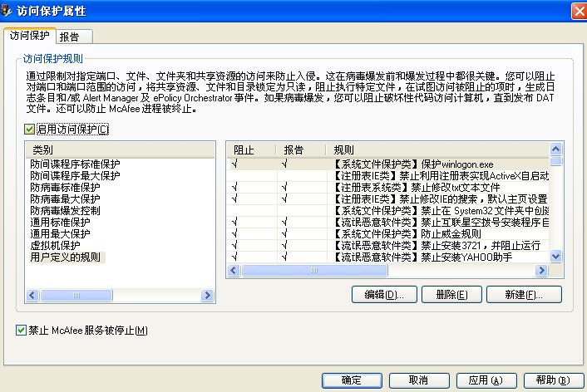Select 防病毒最大保护 in category list

click(65, 199)
